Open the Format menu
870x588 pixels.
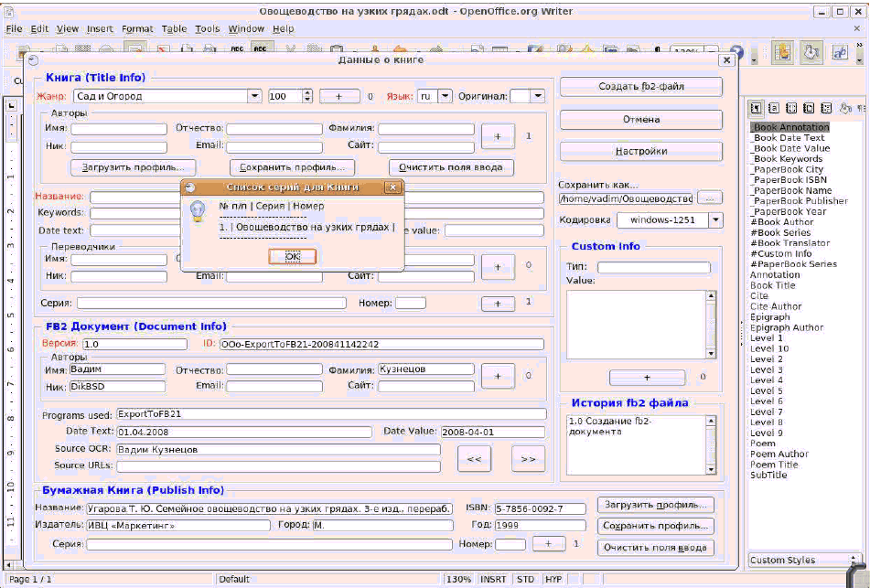click(x=137, y=29)
